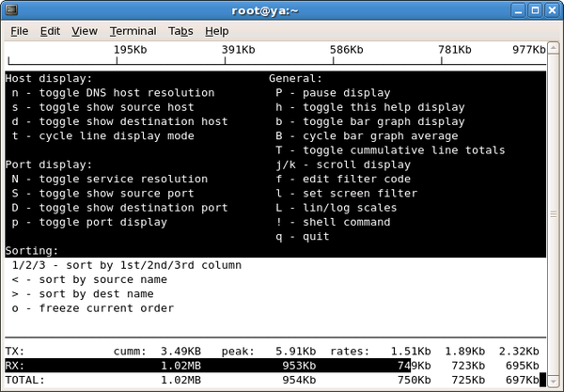Image resolution: width=564 pixels, height=392 pixels.
Task: Click 'l - set screen filter' line
Action: point(347,194)
